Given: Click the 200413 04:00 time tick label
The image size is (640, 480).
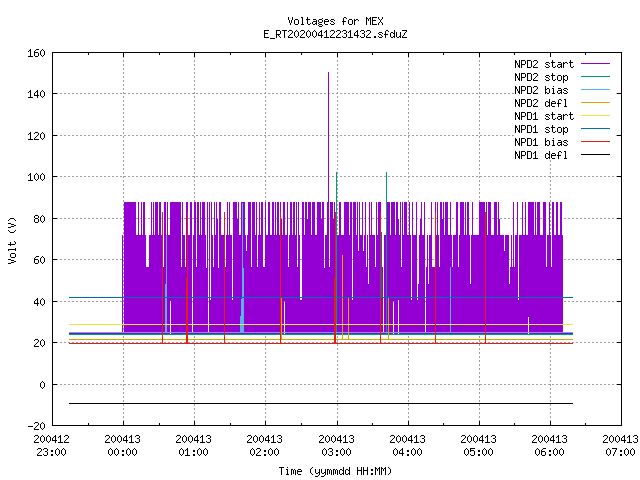Looking at the screenshot, I should (x=407, y=446).
